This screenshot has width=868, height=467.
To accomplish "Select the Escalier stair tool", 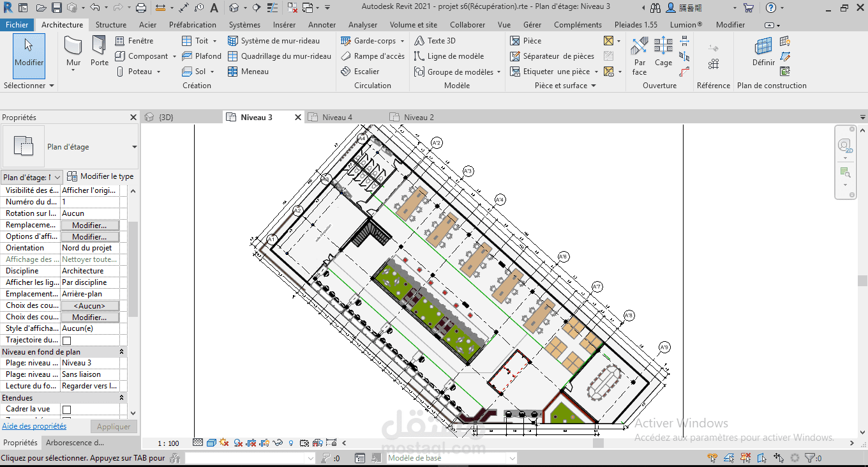I will click(360, 72).
